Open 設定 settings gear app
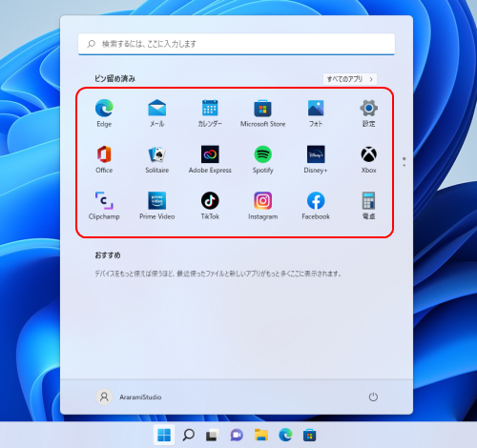The image size is (477, 448). click(369, 112)
